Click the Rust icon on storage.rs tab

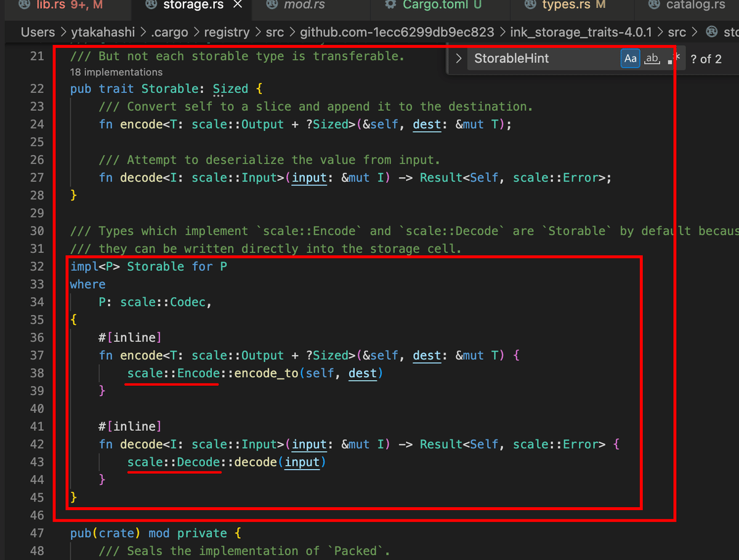click(150, 5)
